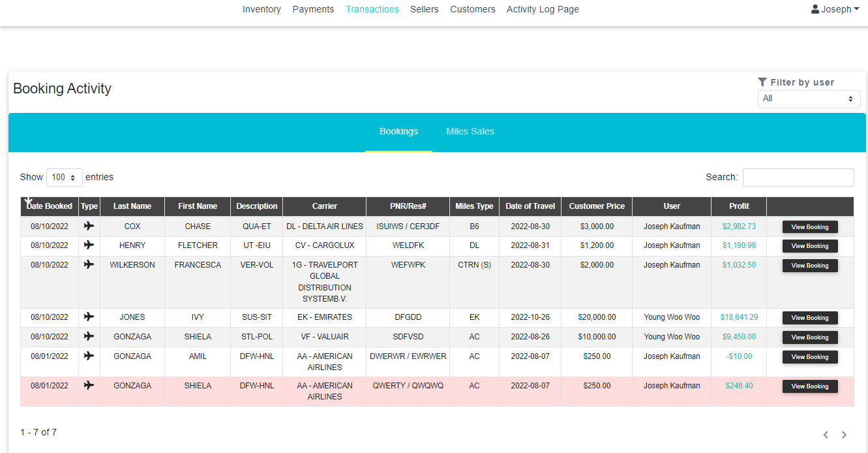Select the Bookings tab
Screen dimensions: 868x453
pos(398,131)
